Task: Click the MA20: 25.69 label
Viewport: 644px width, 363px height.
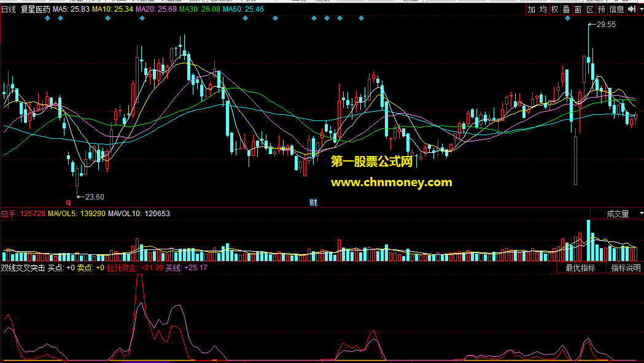Action: [x=156, y=9]
